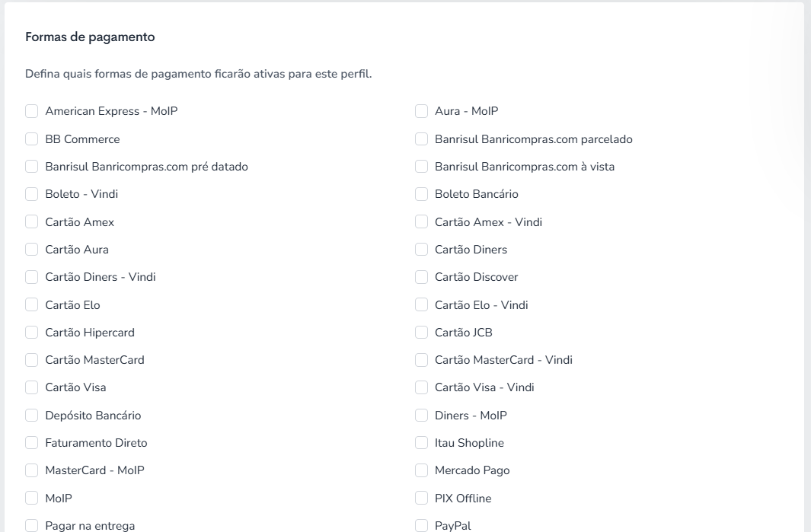
Task: Enable Aura - MoIP payment option
Action: [x=422, y=111]
